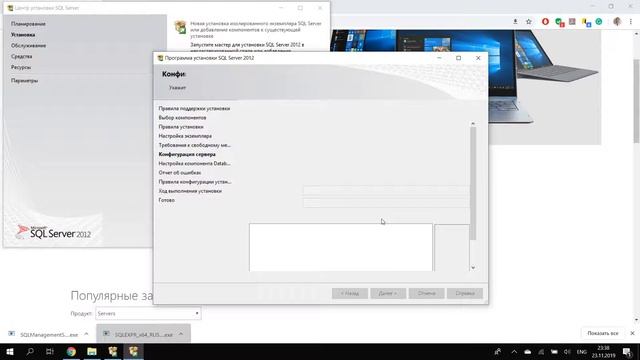640x360 pixels.
Task: Click the 'Конфигурация сервера' step
Action: tap(187, 154)
